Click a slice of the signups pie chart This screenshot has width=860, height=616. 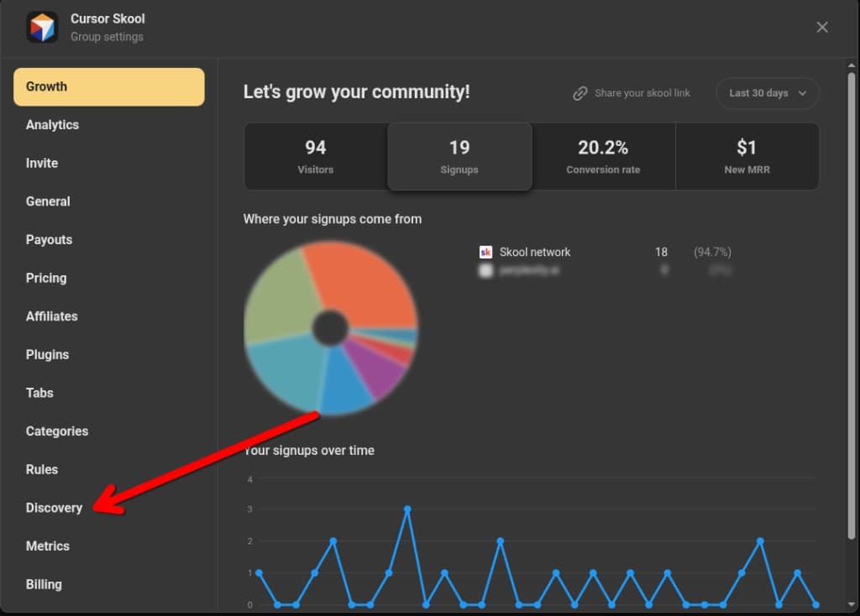[x=370, y=285]
